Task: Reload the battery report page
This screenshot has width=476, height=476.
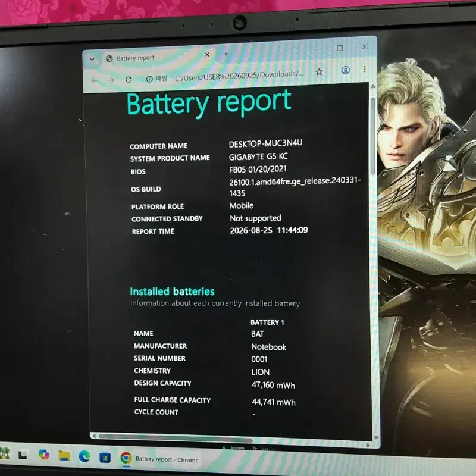Action: pos(129,80)
